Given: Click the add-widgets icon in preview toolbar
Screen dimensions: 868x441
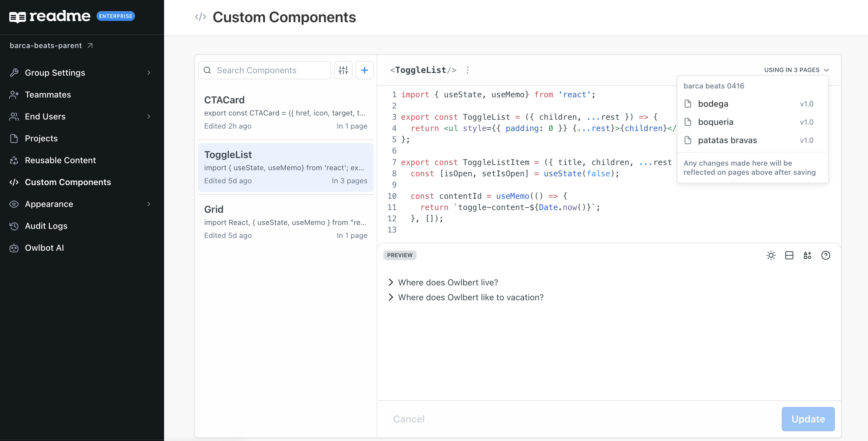Looking at the screenshot, I should tap(807, 255).
